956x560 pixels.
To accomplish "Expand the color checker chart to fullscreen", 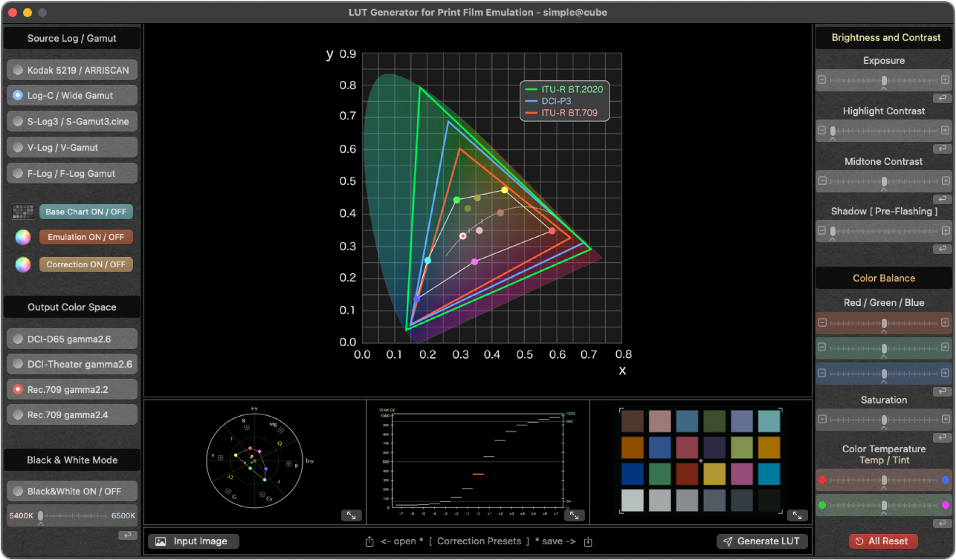I will pyautogui.click(x=797, y=515).
